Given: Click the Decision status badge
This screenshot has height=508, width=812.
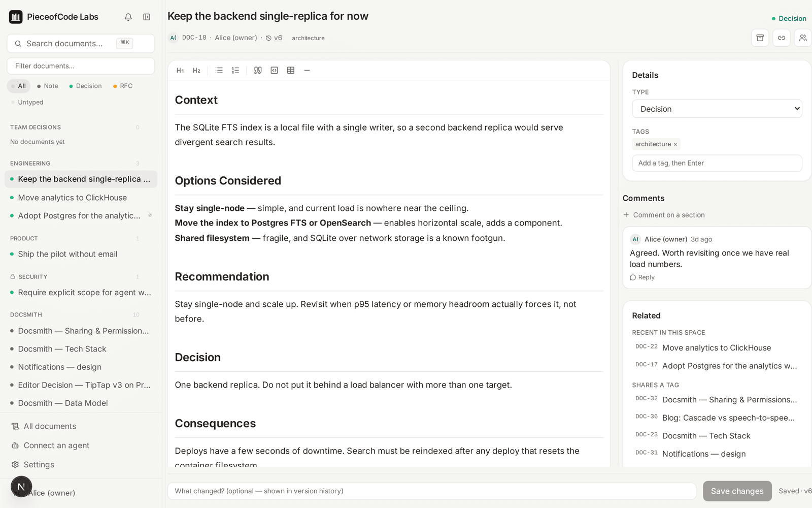Looking at the screenshot, I should (789, 19).
